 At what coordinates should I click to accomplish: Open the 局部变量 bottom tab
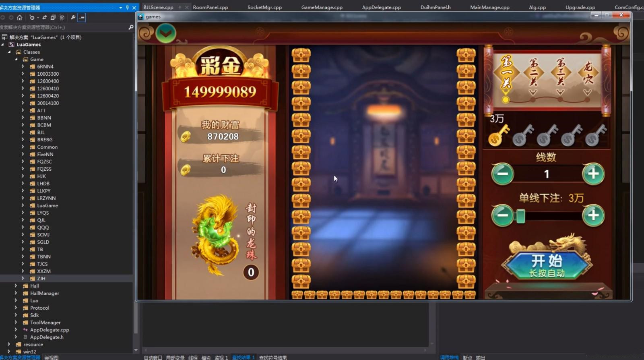tap(175, 357)
